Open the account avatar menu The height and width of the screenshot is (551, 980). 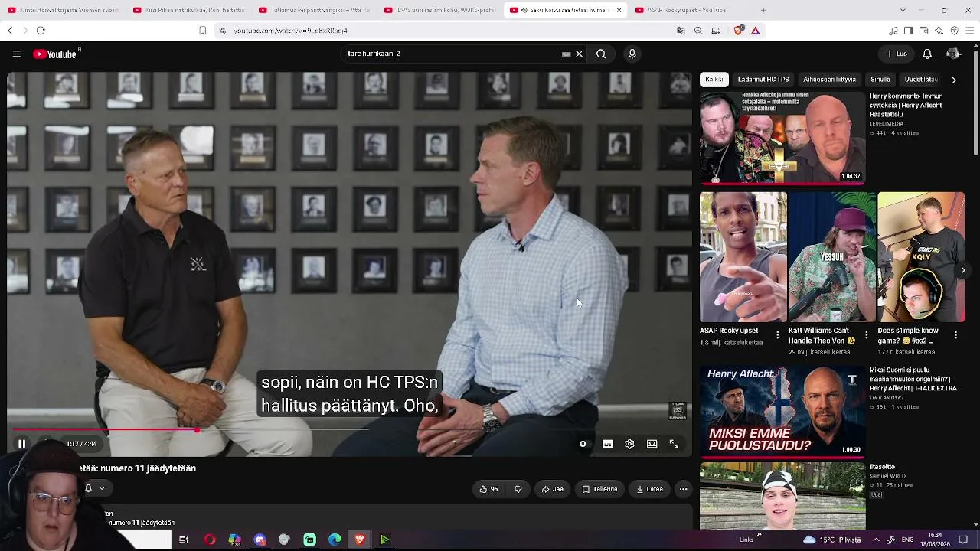(x=953, y=54)
